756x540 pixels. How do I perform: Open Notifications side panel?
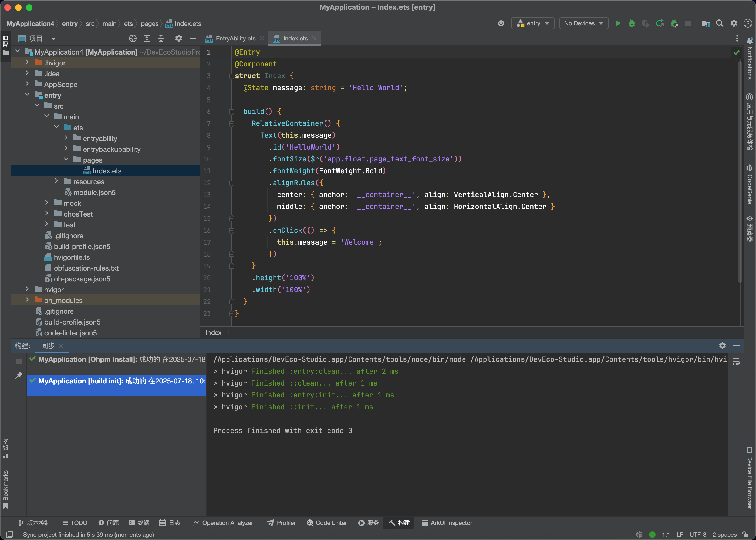click(750, 58)
